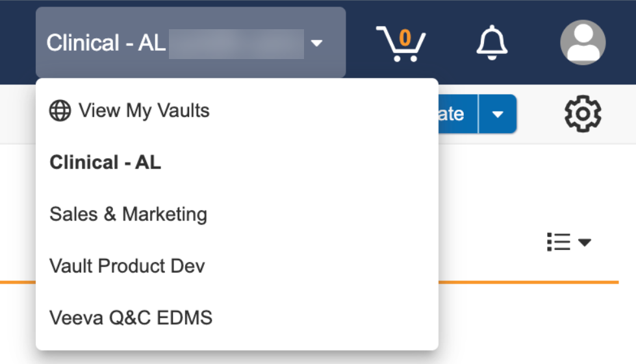Switch to the Vault Product Dev vault

(x=127, y=266)
